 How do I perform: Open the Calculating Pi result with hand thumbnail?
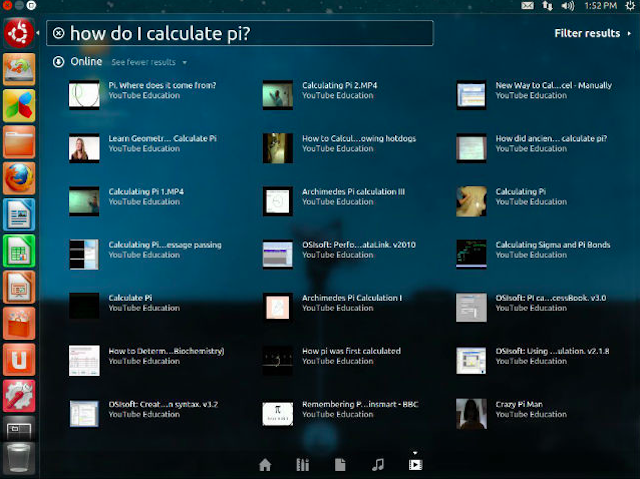pyautogui.click(x=471, y=201)
